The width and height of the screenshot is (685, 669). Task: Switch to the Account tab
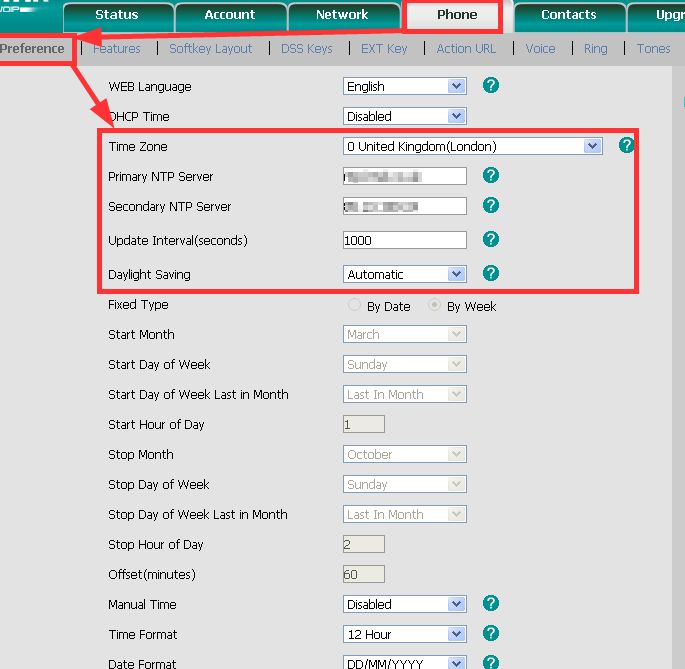(x=230, y=16)
